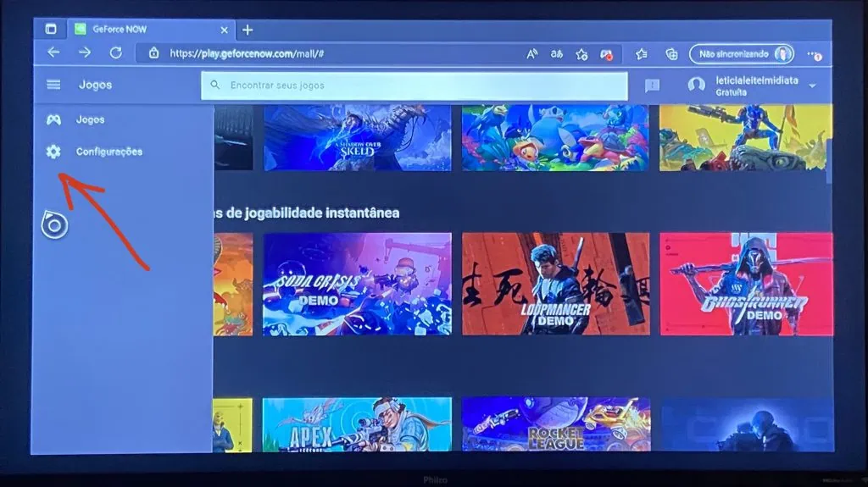Open the Ghostrunner Demo tile
Image resolution: width=868 pixels, height=487 pixels.
point(746,284)
